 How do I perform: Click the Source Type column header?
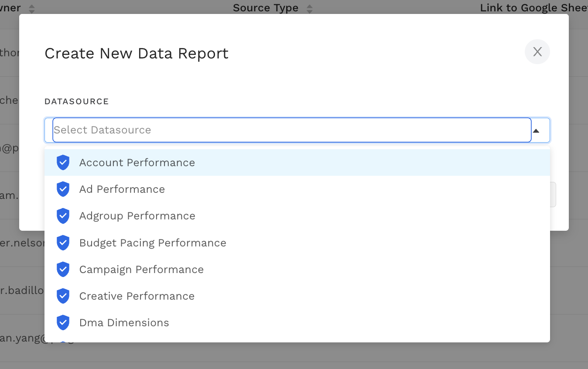[265, 8]
